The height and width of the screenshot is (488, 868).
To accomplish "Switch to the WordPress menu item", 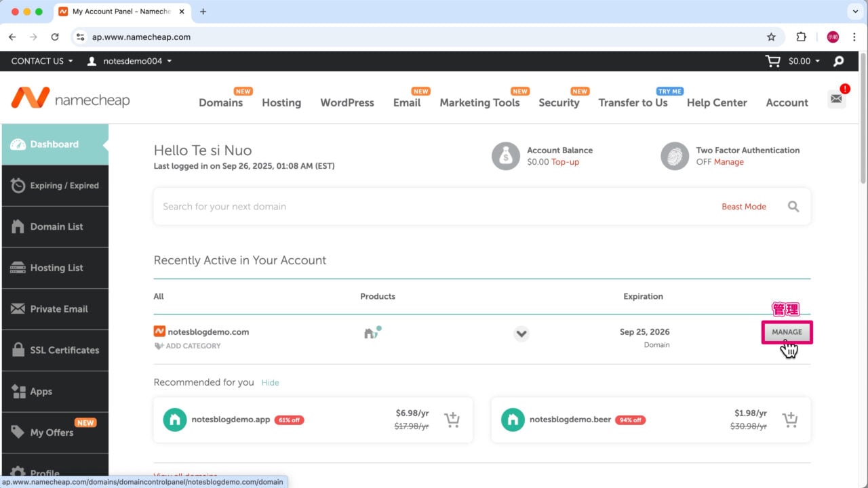I will click(347, 102).
